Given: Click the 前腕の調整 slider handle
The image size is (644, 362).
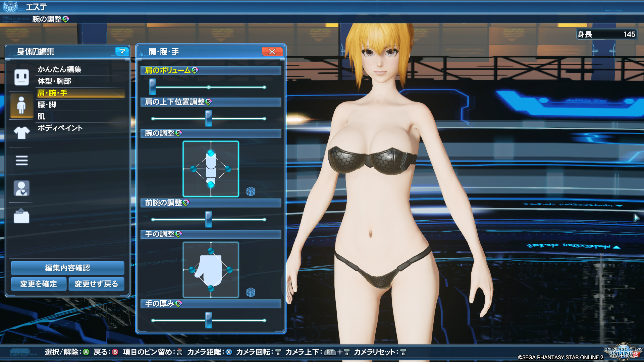Looking at the screenshot, I should point(209,220).
